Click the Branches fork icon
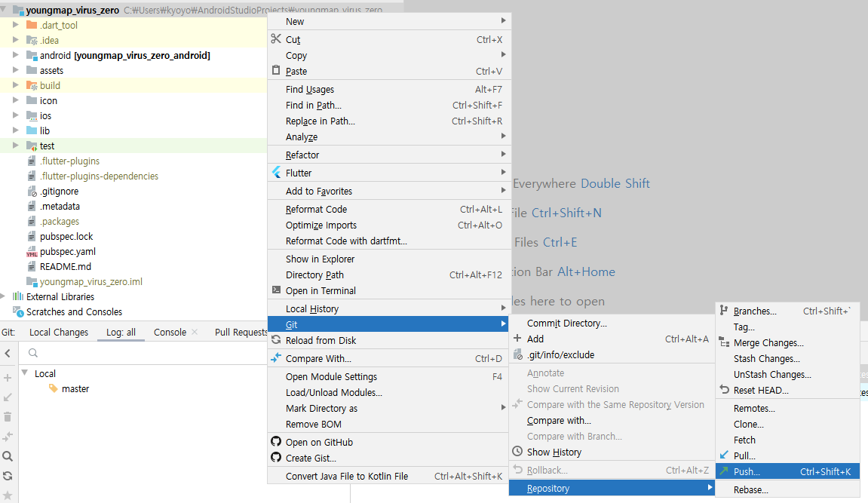 point(724,311)
